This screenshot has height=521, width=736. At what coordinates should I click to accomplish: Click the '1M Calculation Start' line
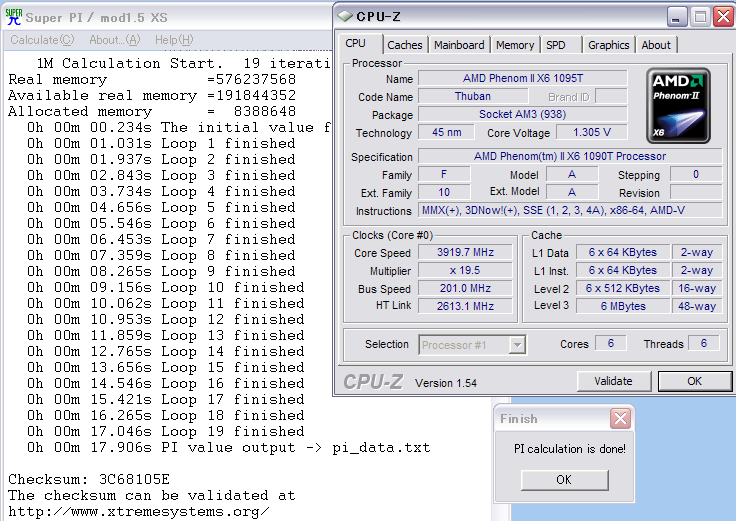184,63
